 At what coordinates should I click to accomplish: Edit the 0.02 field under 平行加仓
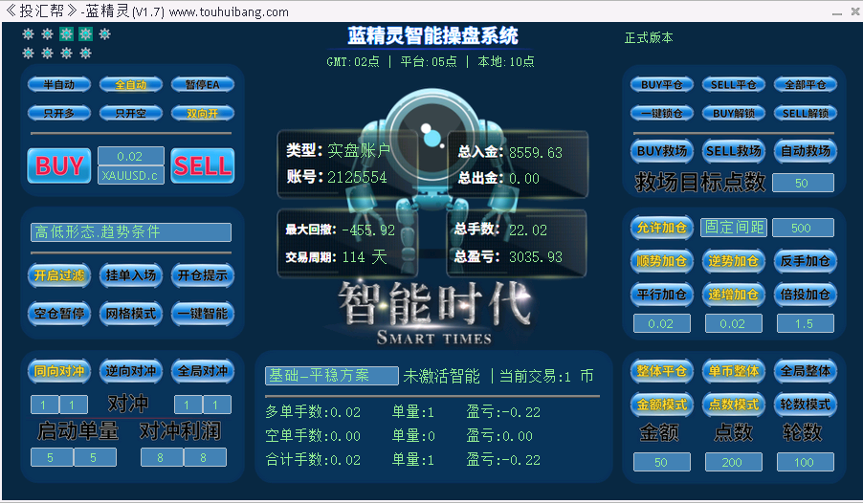point(662,323)
